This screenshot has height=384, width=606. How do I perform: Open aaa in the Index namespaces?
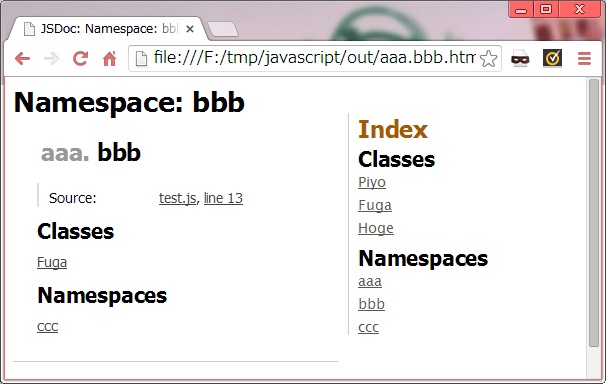coord(370,282)
